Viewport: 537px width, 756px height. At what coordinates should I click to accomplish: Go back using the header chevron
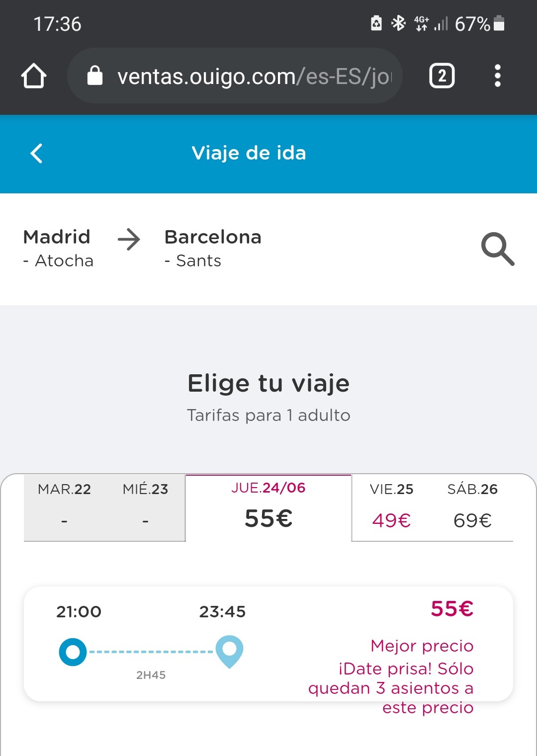36,153
